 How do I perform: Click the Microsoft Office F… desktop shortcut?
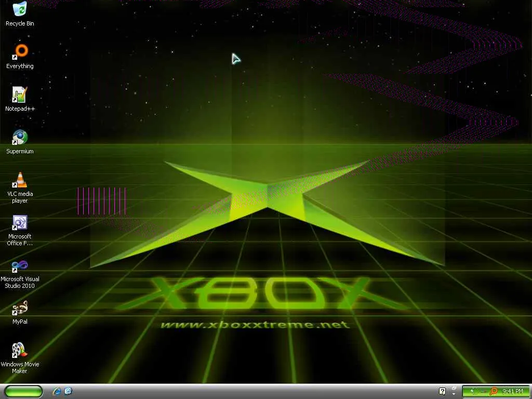[x=20, y=230]
